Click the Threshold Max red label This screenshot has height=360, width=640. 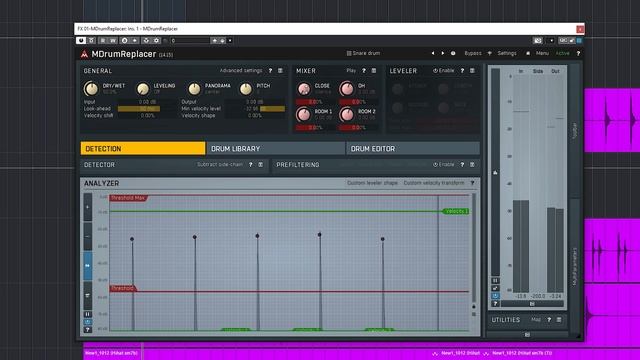pyautogui.click(x=128, y=198)
